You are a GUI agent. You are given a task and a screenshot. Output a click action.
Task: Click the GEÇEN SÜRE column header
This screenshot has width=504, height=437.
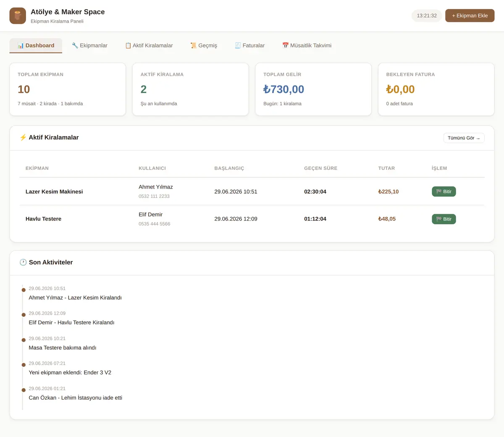point(320,168)
